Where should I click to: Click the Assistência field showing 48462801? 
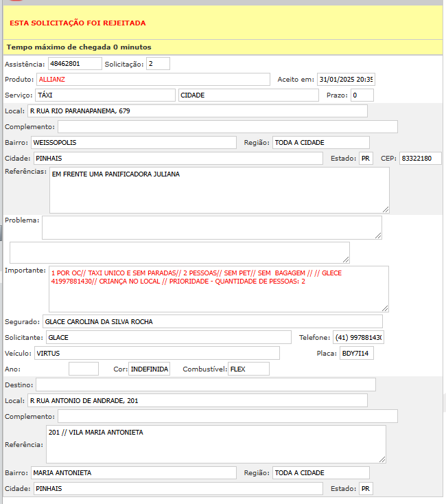(73, 64)
